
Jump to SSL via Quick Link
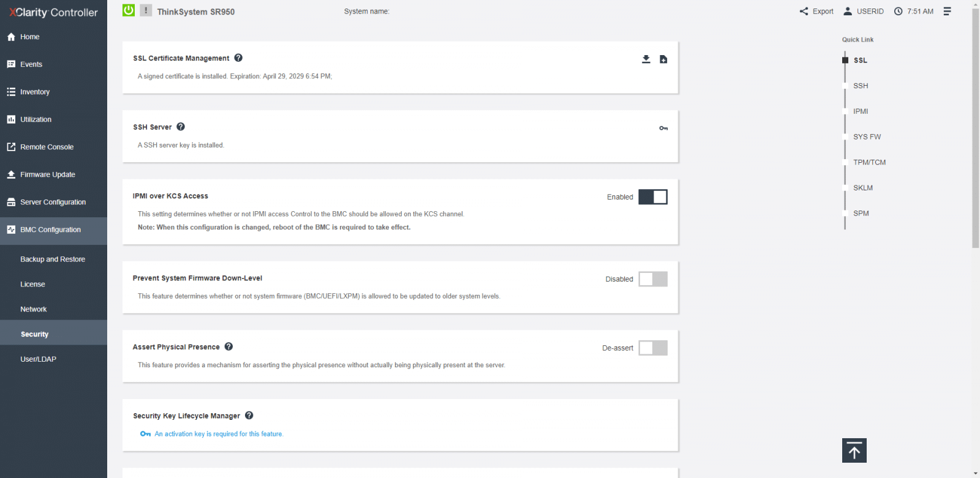860,60
